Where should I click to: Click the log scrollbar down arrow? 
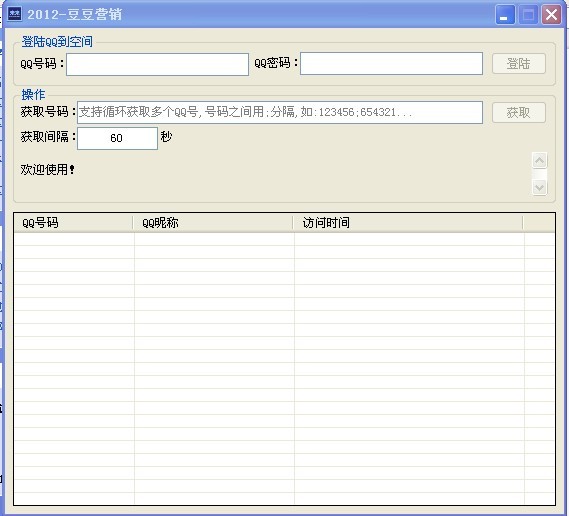[539, 188]
